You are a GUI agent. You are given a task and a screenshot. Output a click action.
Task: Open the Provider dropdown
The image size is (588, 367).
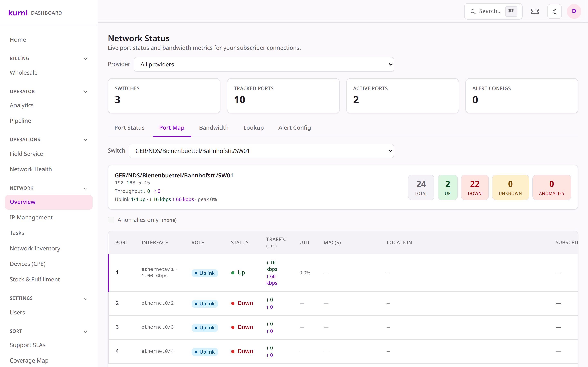click(264, 64)
